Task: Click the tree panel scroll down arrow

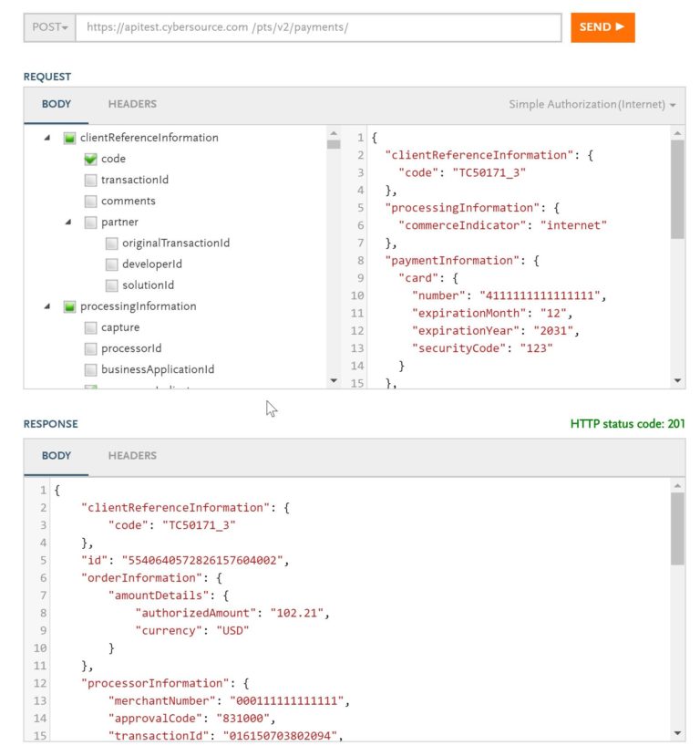Action: (x=334, y=381)
